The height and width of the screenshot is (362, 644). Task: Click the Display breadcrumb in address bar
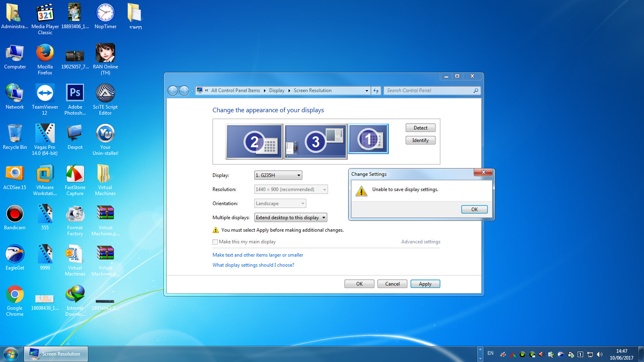pyautogui.click(x=277, y=90)
